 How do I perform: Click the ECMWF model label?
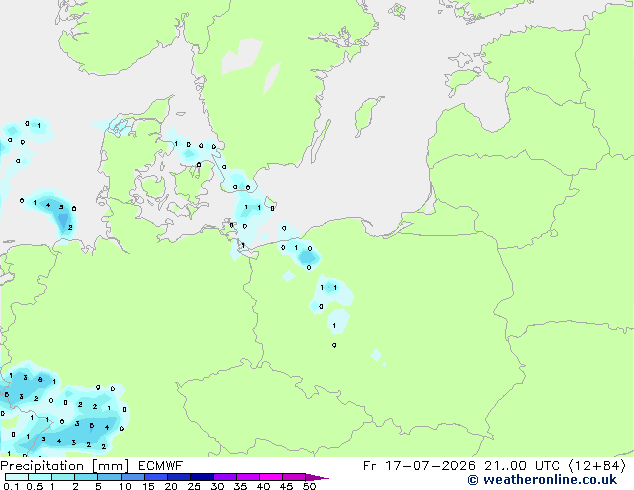(x=161, y=466)
